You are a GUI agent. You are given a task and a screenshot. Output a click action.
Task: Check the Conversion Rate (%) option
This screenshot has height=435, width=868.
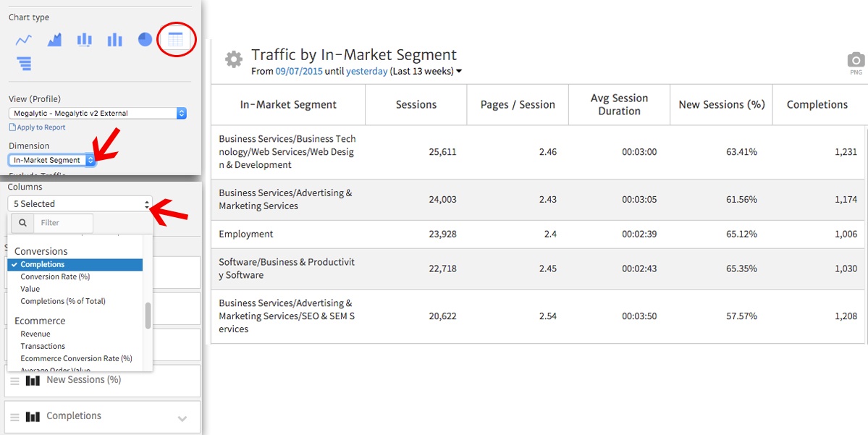[55, 277]
